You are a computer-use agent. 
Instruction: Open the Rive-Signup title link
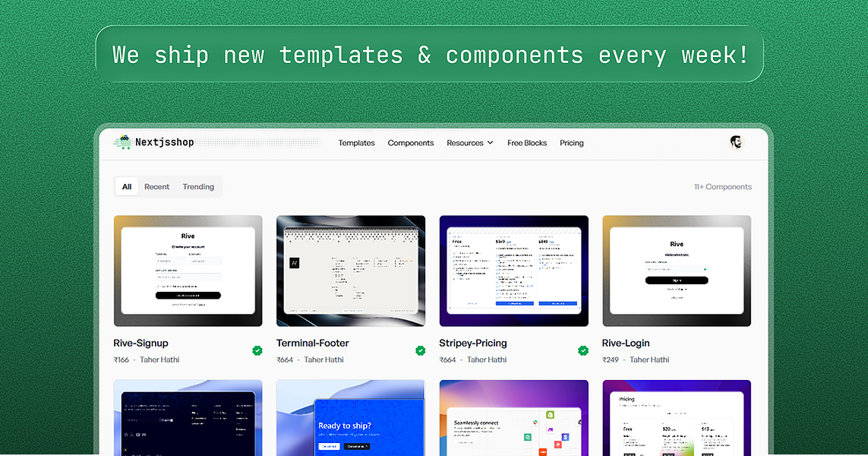pos(140,343)
